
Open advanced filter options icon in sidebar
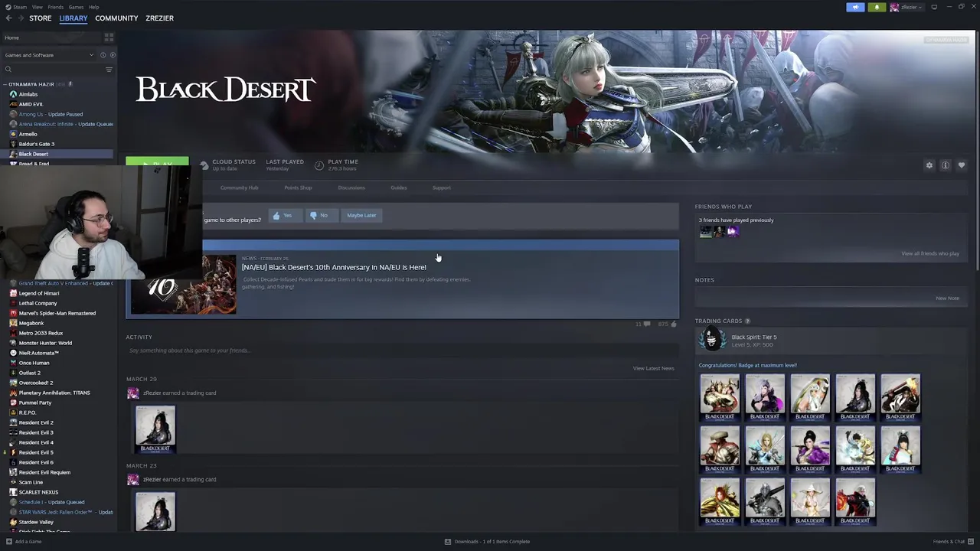[x=109, y=70]
